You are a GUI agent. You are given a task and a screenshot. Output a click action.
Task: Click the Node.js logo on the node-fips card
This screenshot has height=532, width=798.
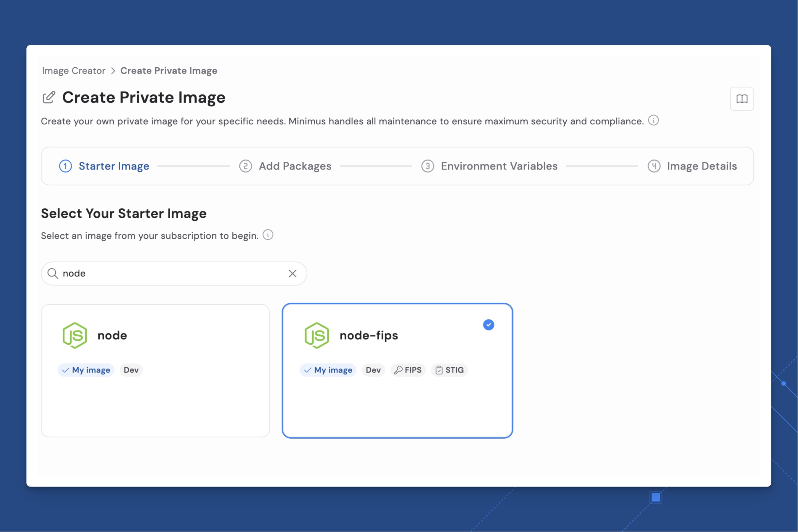click(317, 335)
